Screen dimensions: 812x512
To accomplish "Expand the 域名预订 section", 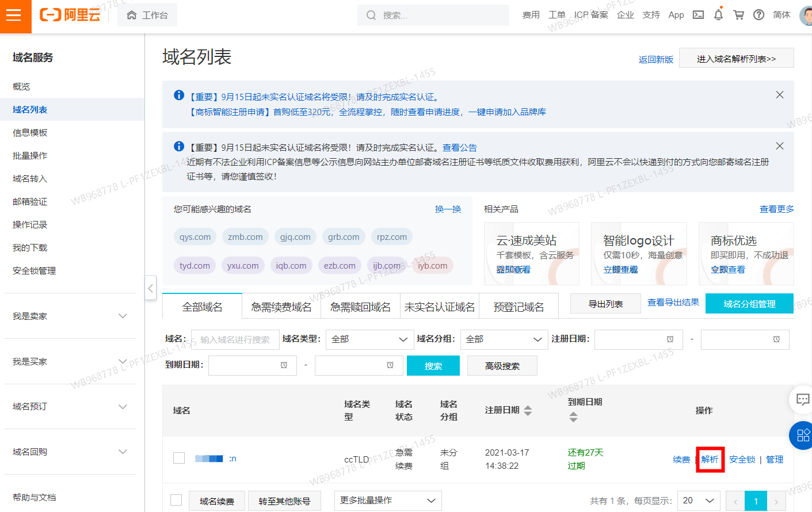I will point(70,406).
